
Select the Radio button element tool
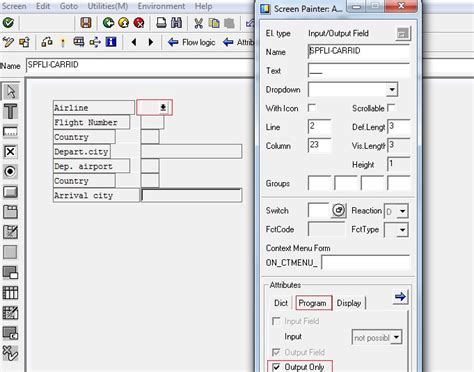[x=10, y=172]
